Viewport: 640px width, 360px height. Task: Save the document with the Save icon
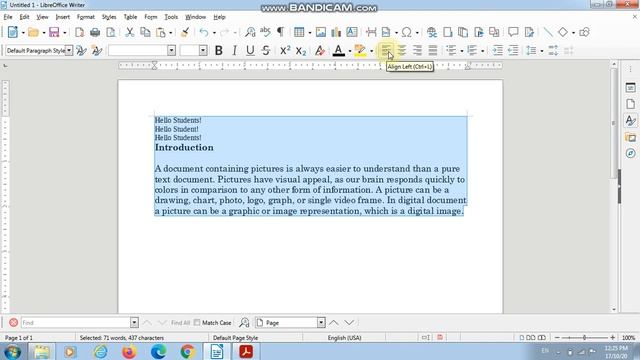54,32
